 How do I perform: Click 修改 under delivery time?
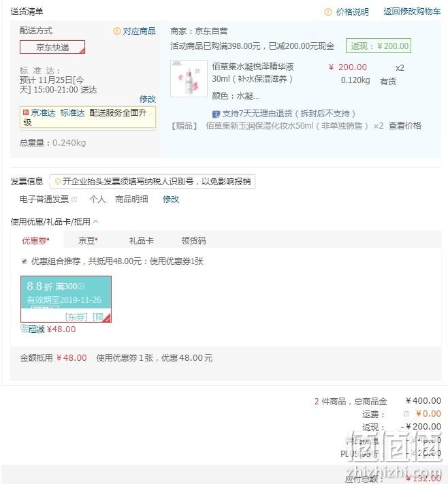coord(148,99)
